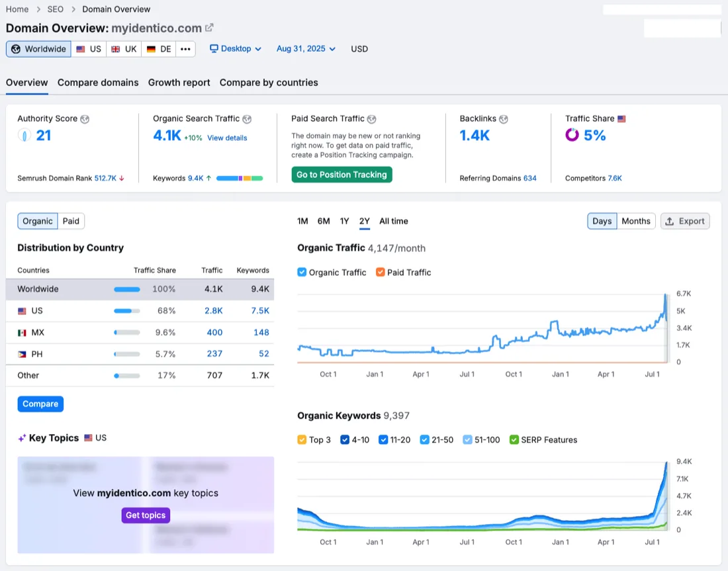Image resolution: width=728 pixels, height=571 pixels.
Task: Click the Desktop monitor icon
Action: (214, 48)
